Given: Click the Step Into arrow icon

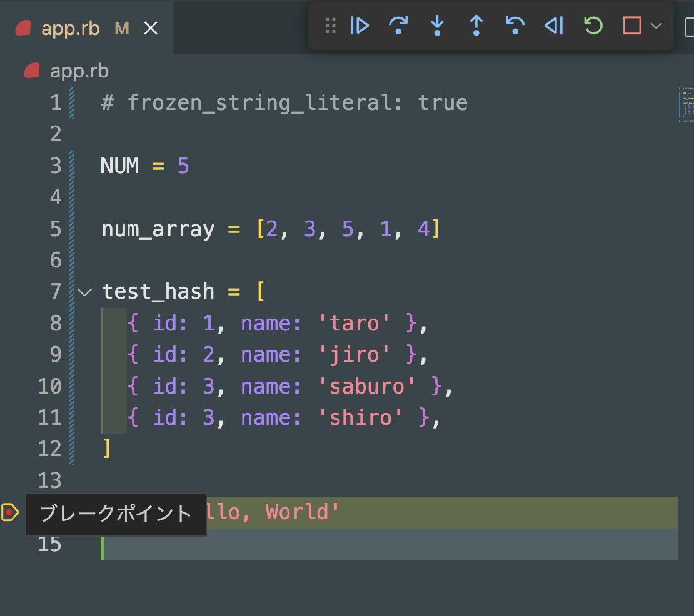Looking at the screenshot, I should click(x=438, y=26).
